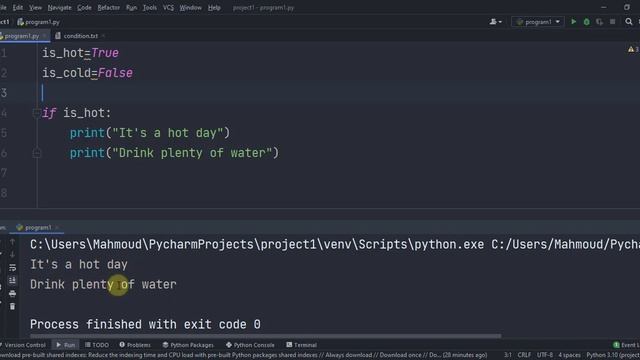This screenshot has width=640, height=360.
Task: Print the console output via printer icon
Action: pos(12,293)
